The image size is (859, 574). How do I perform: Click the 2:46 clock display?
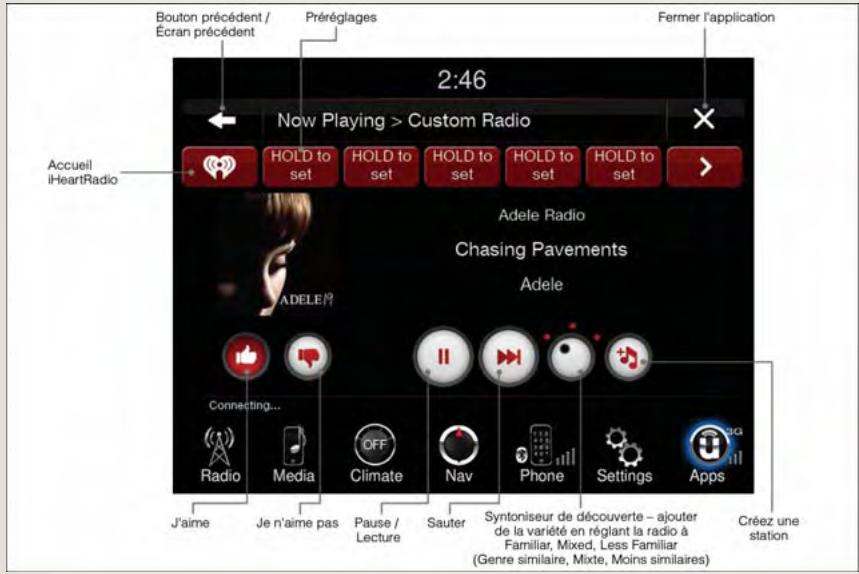pos(461,80)
